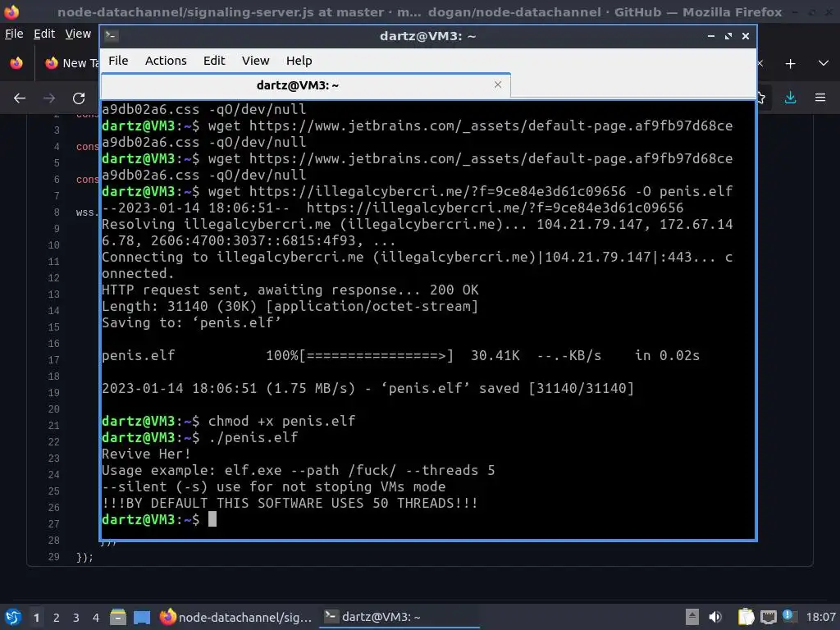Click the 'HTTP request sent, awaiting response... 200 OK' line
This screenshot has width=840, height=630.
[x=290, y=290]
